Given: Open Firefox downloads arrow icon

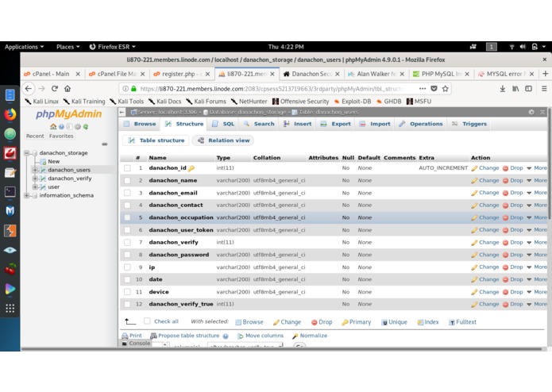Looking at the screenshot, I should 503,89.
